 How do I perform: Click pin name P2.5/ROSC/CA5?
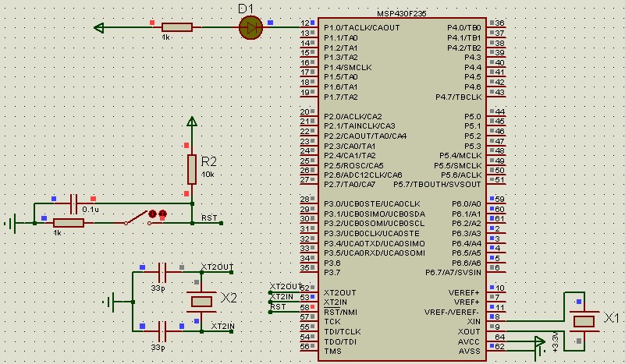pyautogui.click(x=353, y=165)
